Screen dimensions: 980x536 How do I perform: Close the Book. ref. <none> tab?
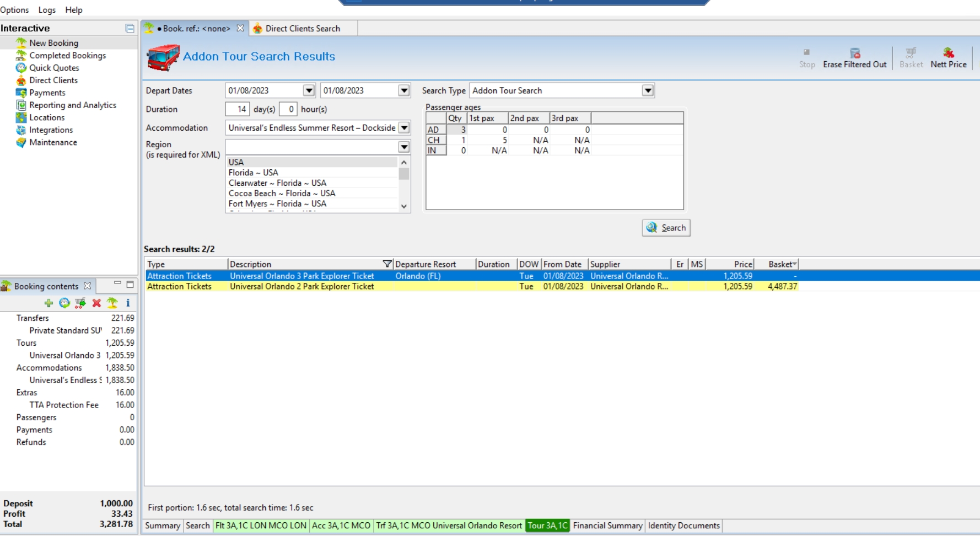pyautogui.click(x=240, y=28)
